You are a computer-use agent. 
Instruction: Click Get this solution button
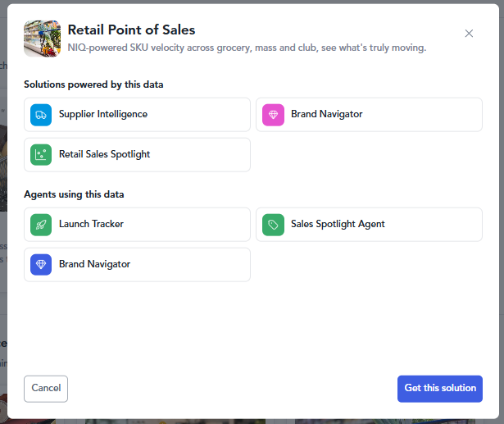440,389
